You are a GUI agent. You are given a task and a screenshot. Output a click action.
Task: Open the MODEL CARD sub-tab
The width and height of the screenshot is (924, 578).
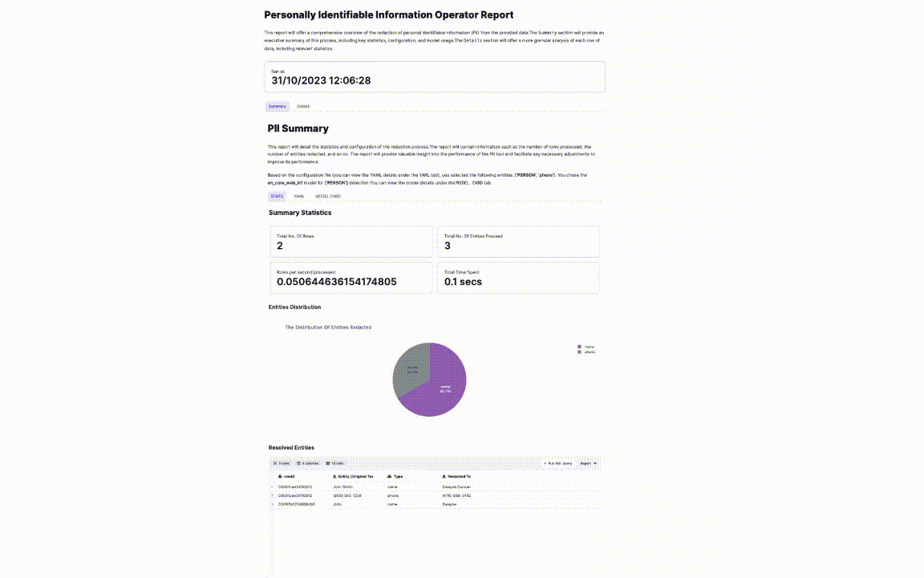328,196
